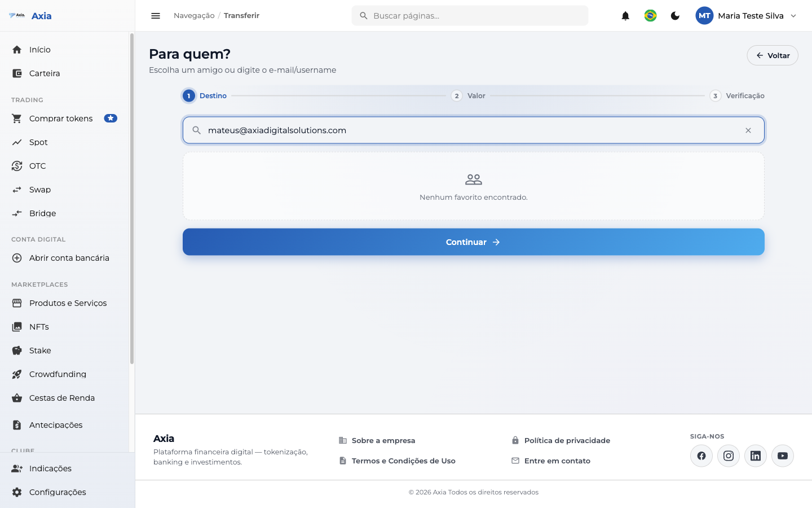Open Comprar tokens cart icon

click(x=17, y=119)
